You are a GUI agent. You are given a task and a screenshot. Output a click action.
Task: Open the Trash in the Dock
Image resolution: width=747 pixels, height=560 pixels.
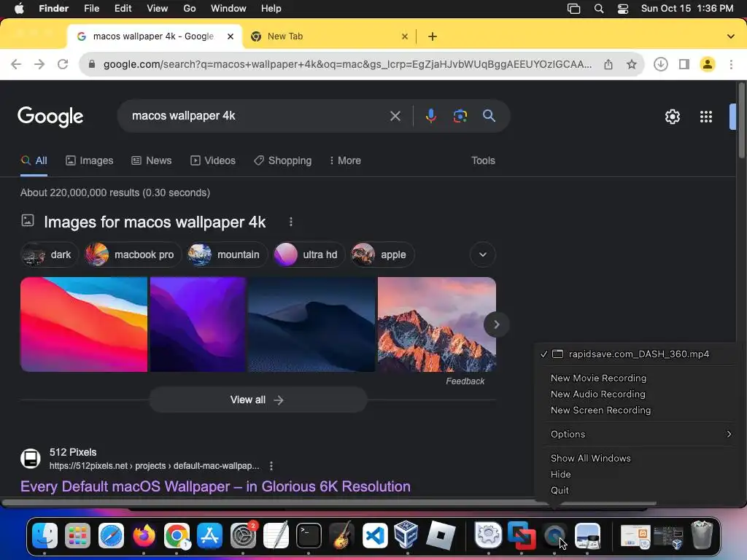(x=702, y=534)
